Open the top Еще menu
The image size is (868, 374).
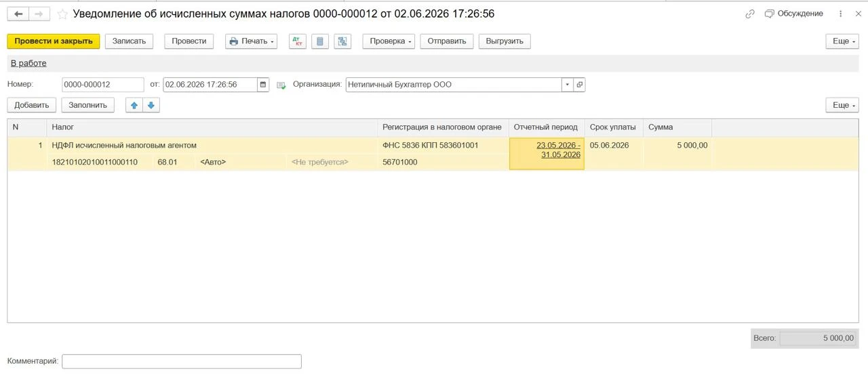842,41
